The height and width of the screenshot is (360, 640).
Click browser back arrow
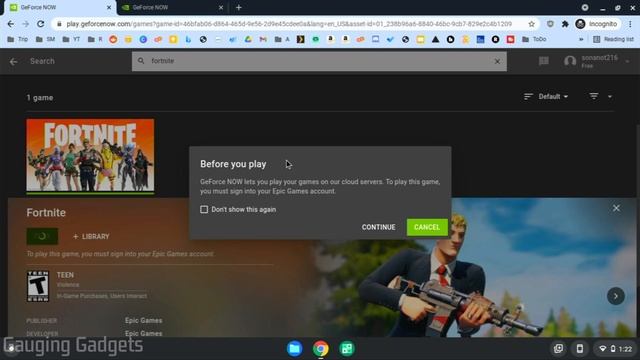(11, 24)
